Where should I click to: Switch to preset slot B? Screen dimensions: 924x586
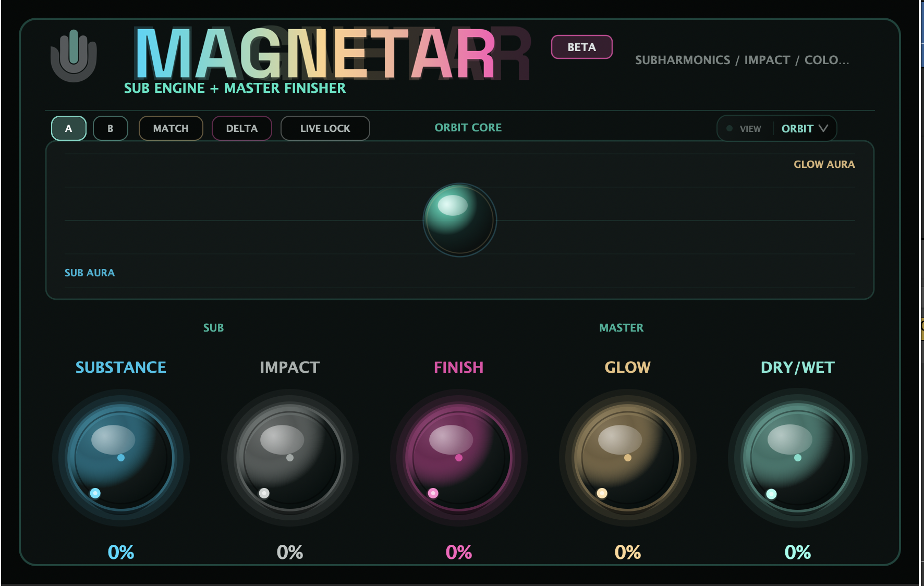[111, 128]
